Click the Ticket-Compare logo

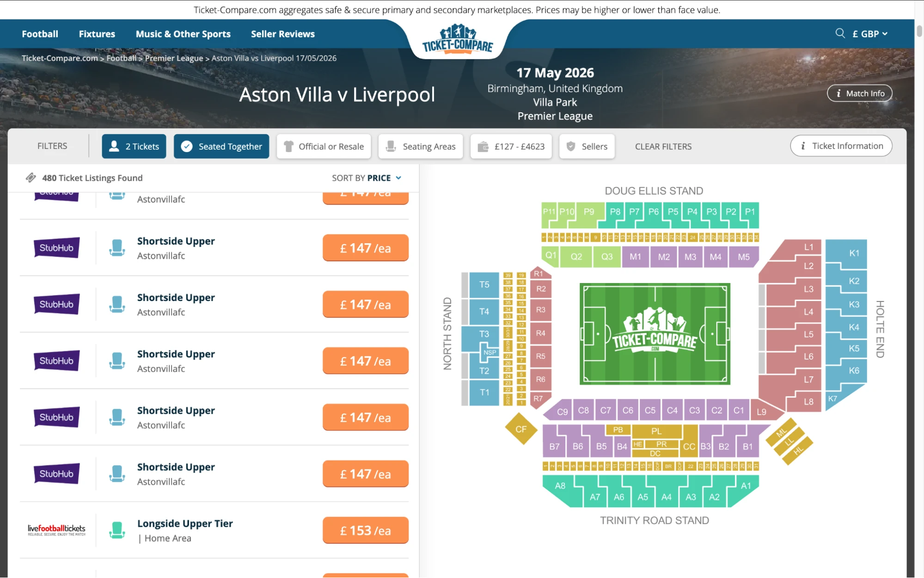pos(457,42)
